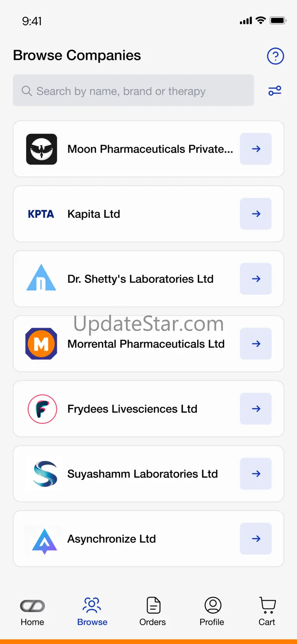Viewport: 297px width, 644px height.
Task: Click the Moon Pharmaceuticals eagle logo
Action: tap(42, 149)
